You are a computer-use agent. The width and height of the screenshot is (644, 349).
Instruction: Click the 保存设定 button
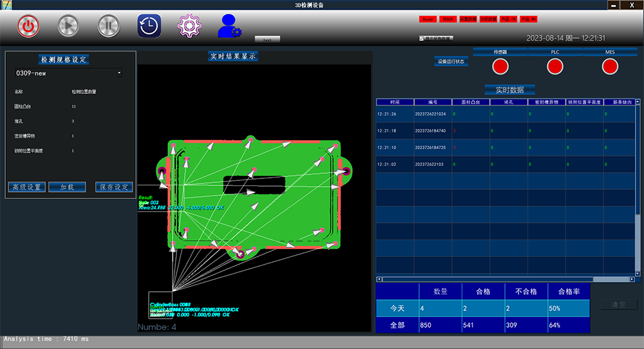click(113, 187)
